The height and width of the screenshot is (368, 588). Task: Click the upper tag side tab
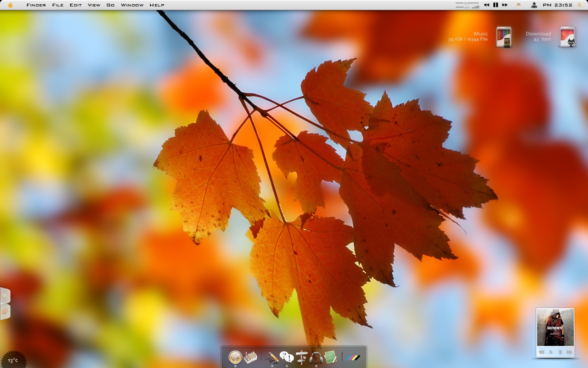5,296
